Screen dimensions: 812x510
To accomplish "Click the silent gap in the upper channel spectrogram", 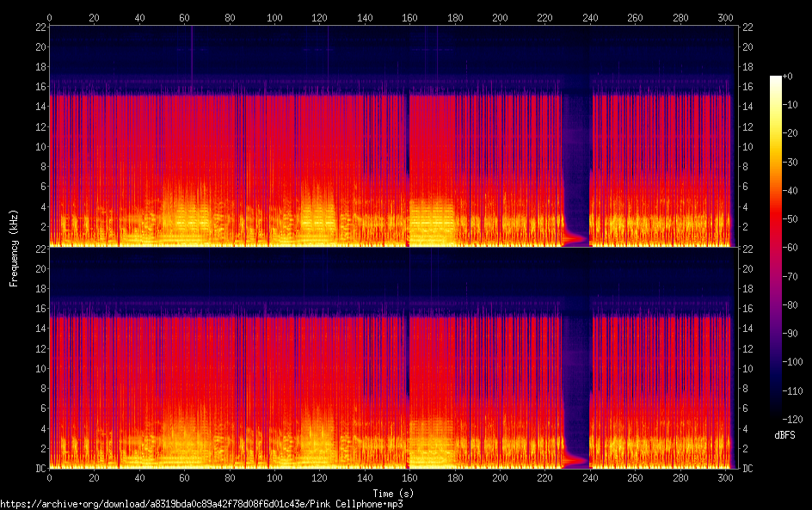I will [576, 155].
